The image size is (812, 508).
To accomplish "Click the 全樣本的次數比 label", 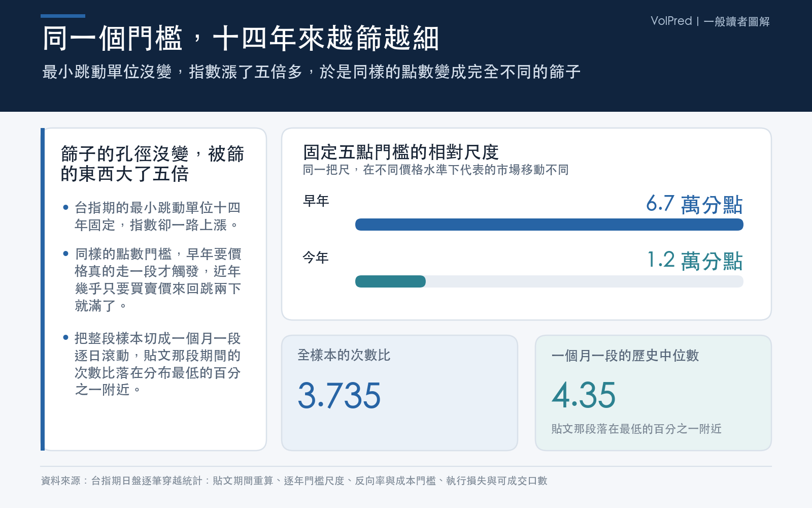I will coord(344,355).
